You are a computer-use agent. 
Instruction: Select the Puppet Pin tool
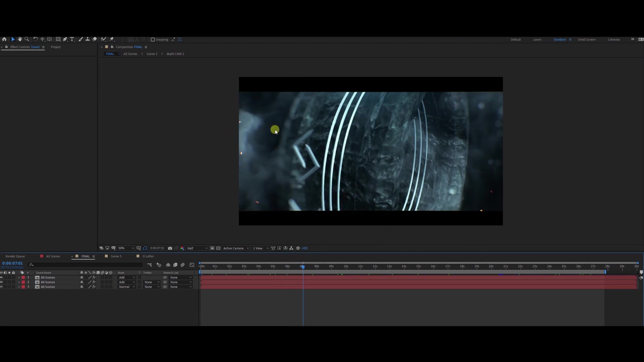(112, 39)
